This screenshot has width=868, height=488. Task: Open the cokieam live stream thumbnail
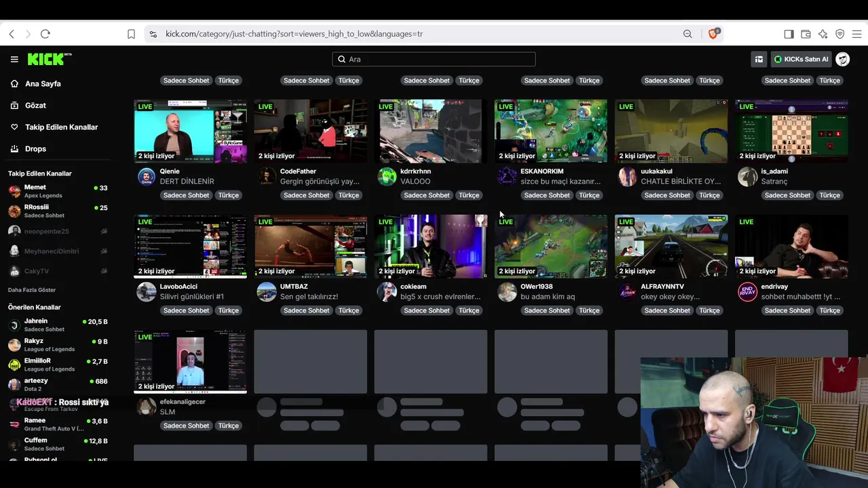[x=431, y=247]
